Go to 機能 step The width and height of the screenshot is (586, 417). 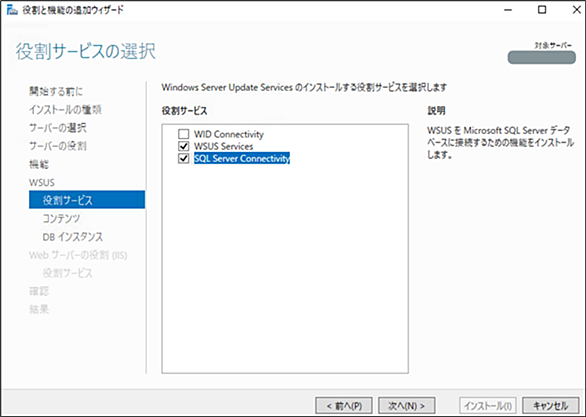pos(39,164)
